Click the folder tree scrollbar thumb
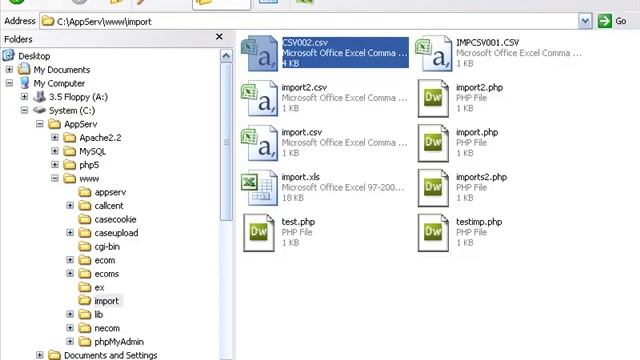Image resolution: width=640 pixels, height=360 pixels. 226,142
